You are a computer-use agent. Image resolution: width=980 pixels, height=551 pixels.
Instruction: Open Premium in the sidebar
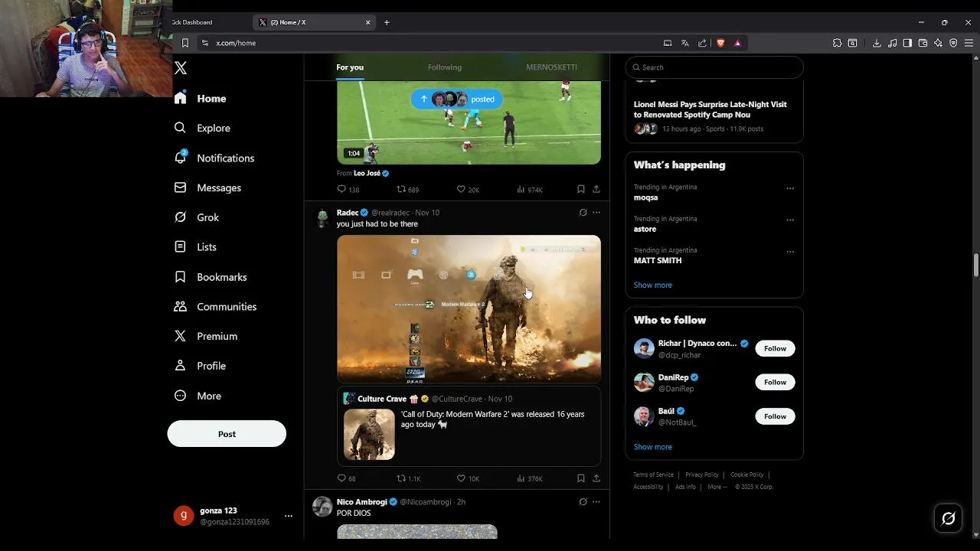click(206, 336)
